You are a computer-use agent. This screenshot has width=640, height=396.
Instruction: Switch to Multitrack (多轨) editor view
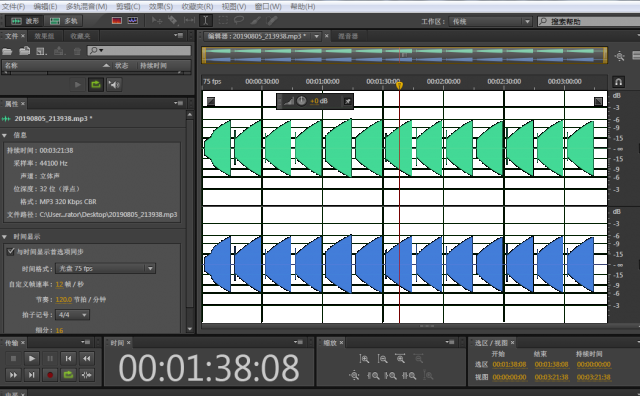tap(64, 21)
